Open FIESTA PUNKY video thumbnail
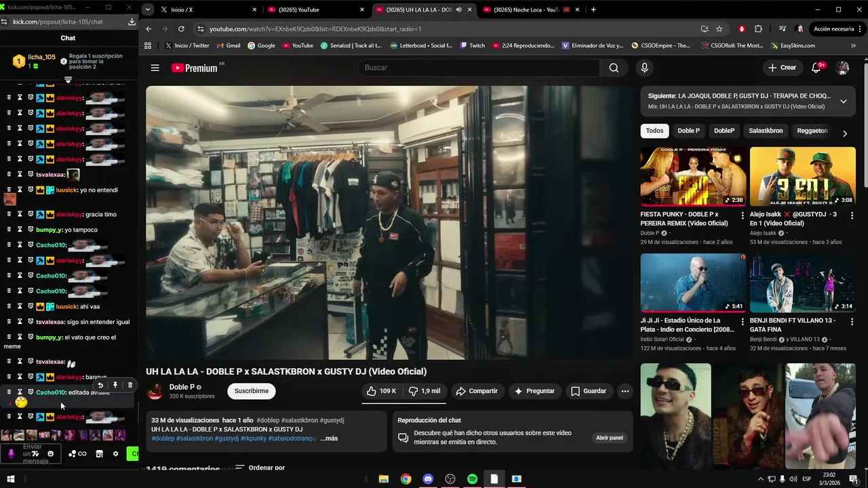This screenshot has width=868, height=488. click(x=693, y=176)
